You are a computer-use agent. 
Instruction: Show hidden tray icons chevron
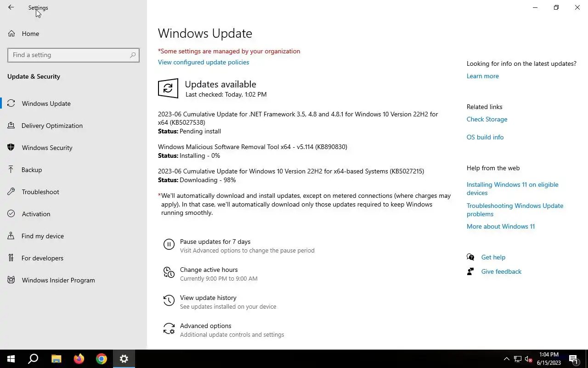[x=507, y=359]
